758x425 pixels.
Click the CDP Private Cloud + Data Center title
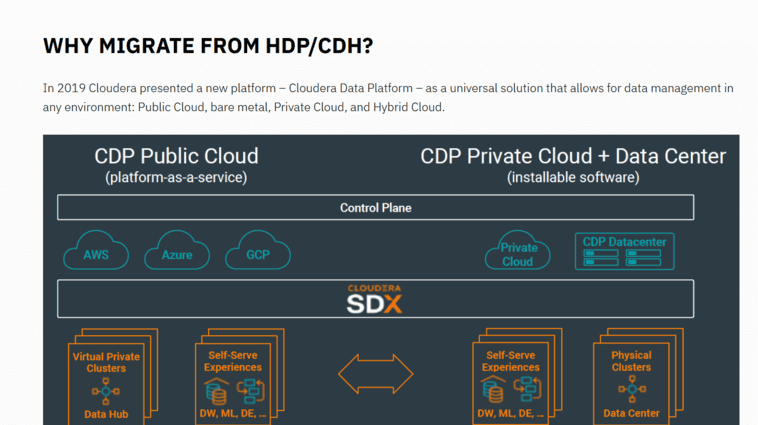coord(573,157)
